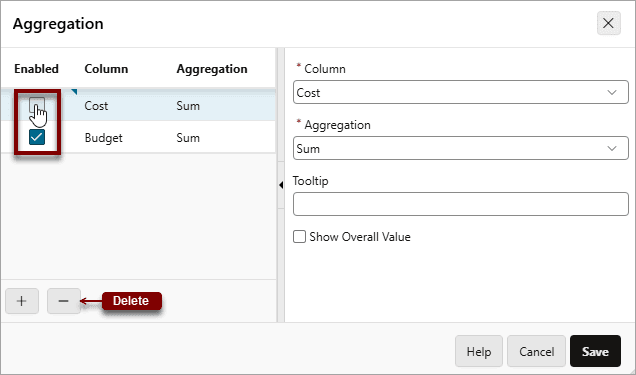Click the plus add aggregation button
This screenshot has width=636, height=375.
coord(22,301)
